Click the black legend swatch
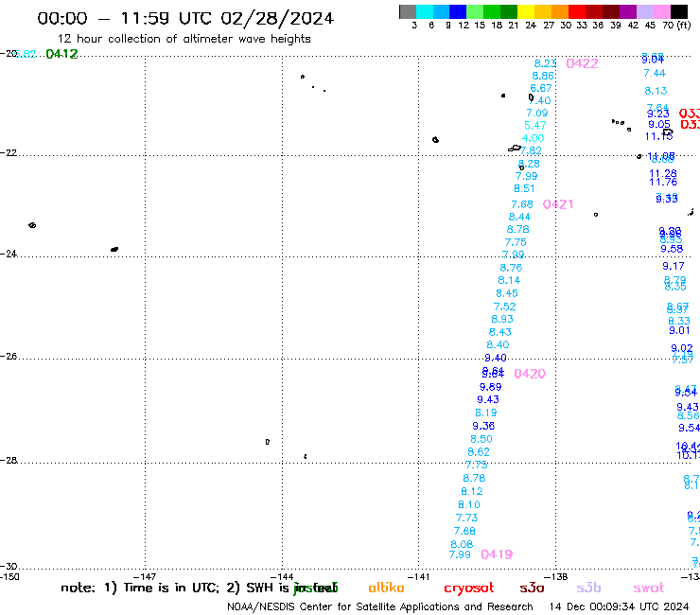Screen dimensions: 700x615 pyautogui.click(x=679, y=11)
